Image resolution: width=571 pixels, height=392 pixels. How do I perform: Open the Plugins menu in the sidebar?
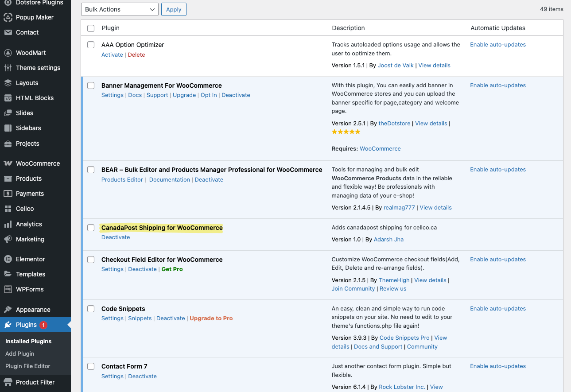(35, 325)
